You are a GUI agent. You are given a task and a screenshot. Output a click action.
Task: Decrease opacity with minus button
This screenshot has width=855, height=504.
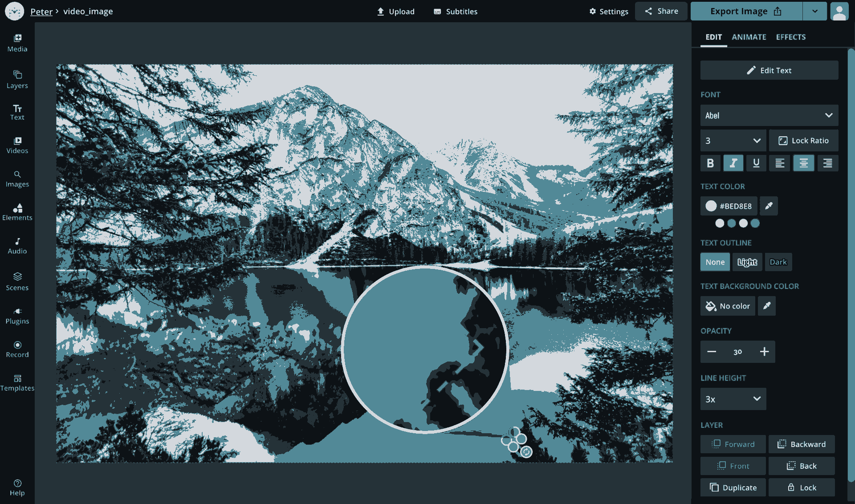[712, 352]
